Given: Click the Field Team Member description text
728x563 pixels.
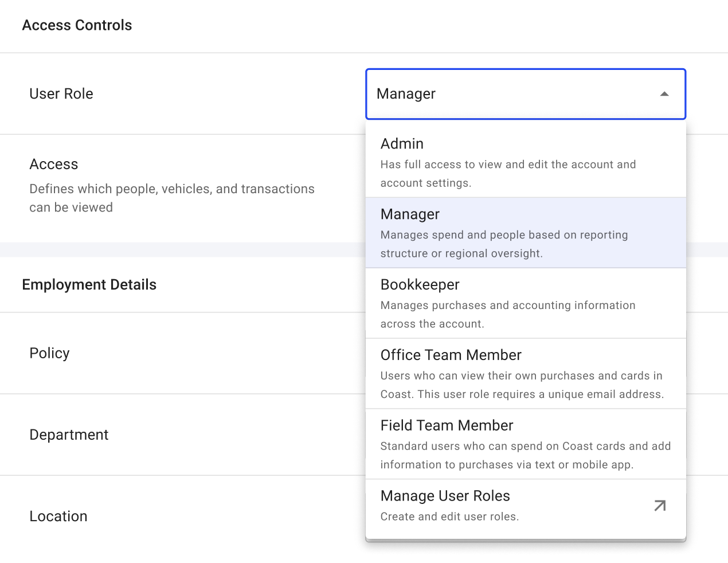Looking at the screenshot, I should click(526, 455).
